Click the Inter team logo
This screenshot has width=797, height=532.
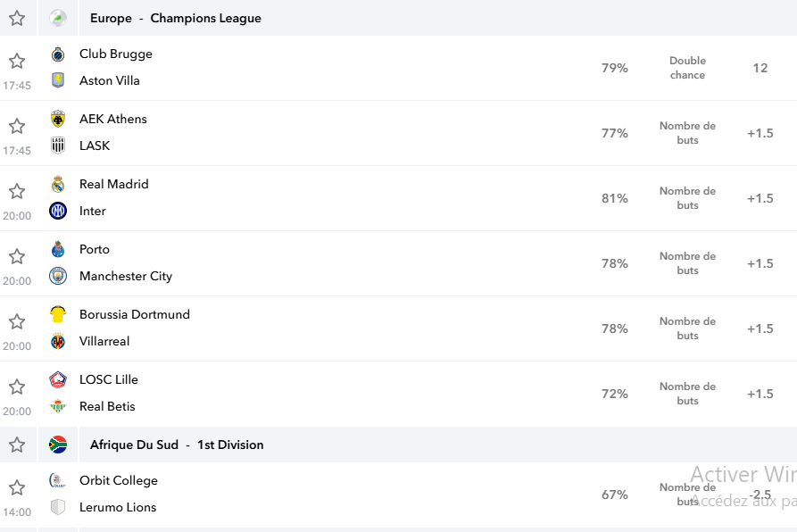pyautogui.click(x=58, y=211)
